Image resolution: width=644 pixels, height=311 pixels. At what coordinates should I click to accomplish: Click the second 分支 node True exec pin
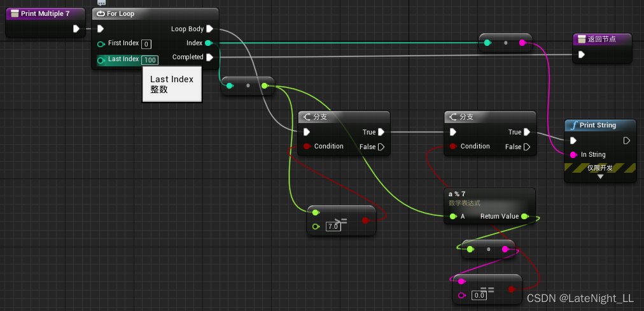(527, 132)
